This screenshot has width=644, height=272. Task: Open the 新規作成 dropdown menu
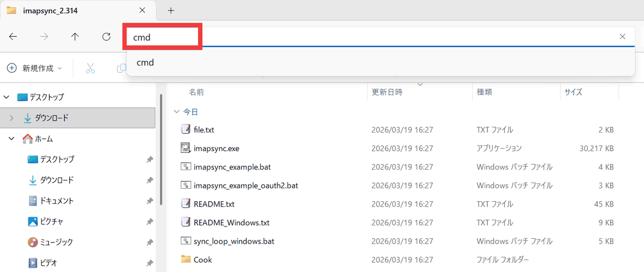pos(35,68)
